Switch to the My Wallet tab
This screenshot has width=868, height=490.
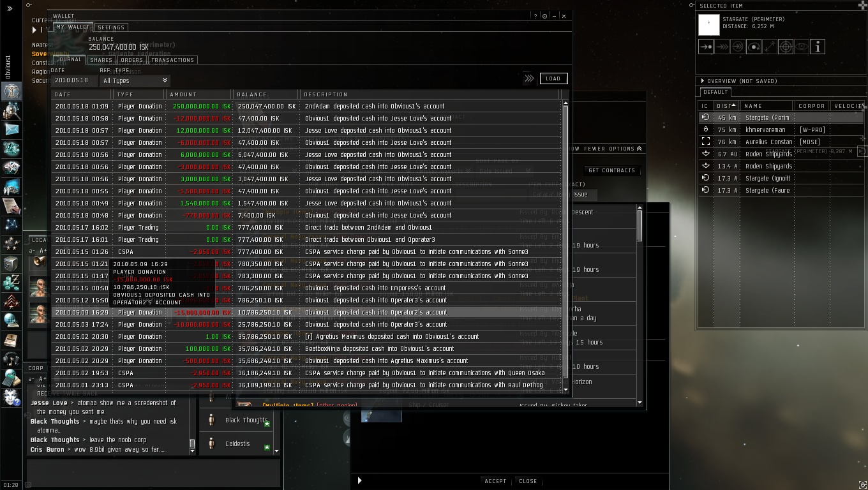click(x=73, y=27)
